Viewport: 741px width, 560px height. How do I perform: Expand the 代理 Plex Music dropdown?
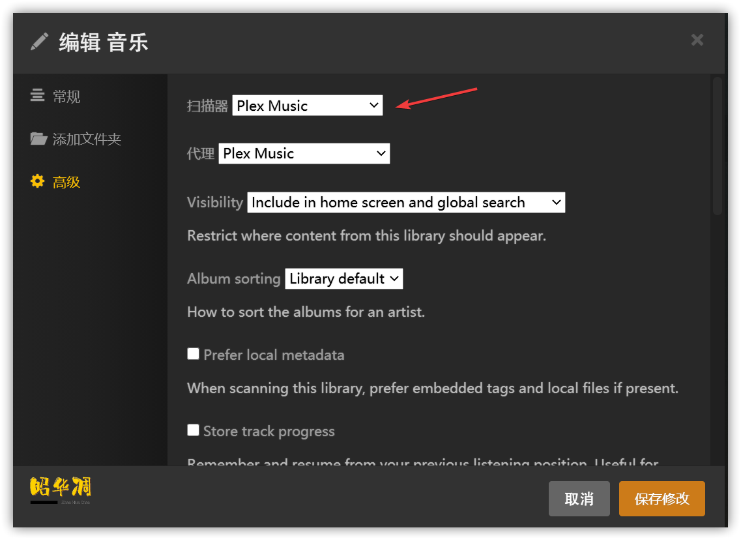(304, 154)
